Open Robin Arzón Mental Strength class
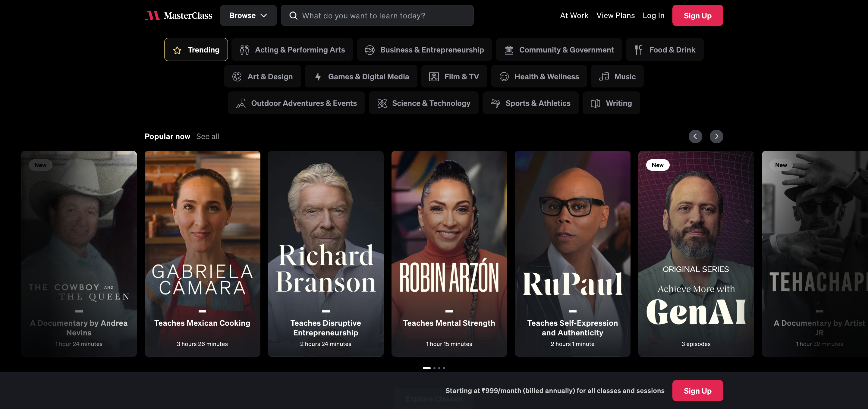The image size is (868, 409). pos(449,254)
